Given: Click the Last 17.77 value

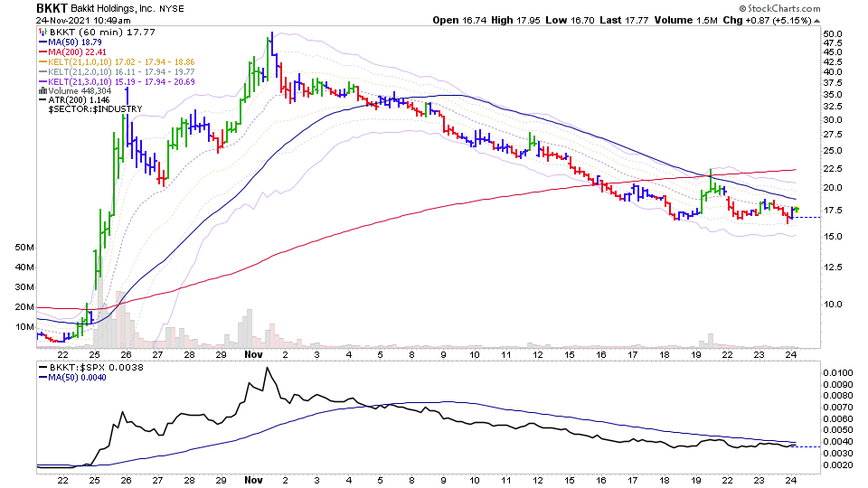Looking at the screenshot, I should [624, 21].
